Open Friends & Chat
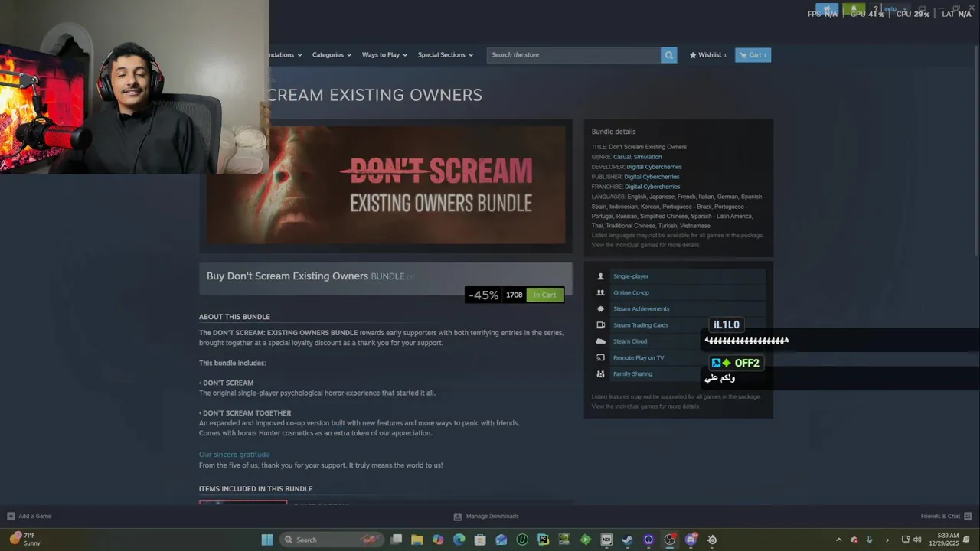The width and height of the screenshot is (980, 551). [x=946, y=517]
